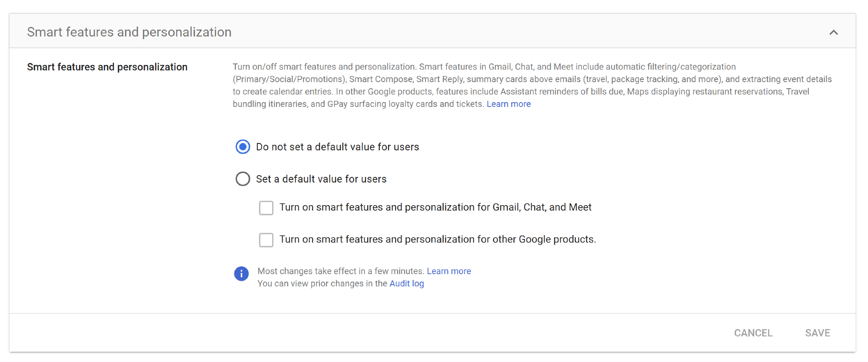Viewport: 868px width, 362px height.
Task: Click 'Do not set a default value for users' label text
Action: pos(337,147)
